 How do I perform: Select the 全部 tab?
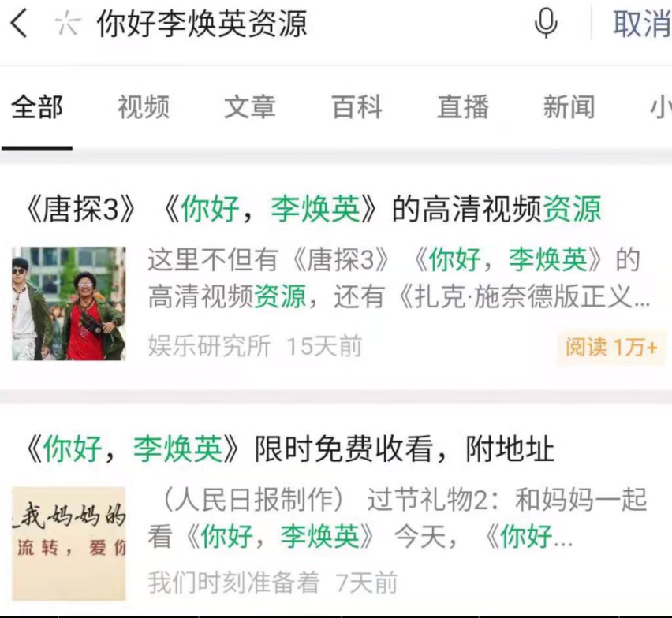(37, 107)
